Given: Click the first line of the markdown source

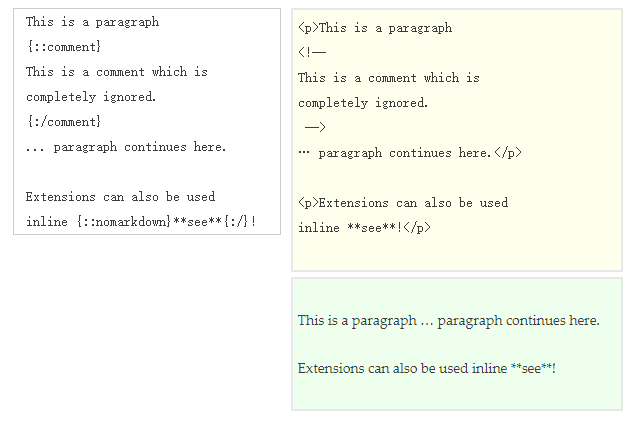Looking at the screenshot, I should [92, 22].
